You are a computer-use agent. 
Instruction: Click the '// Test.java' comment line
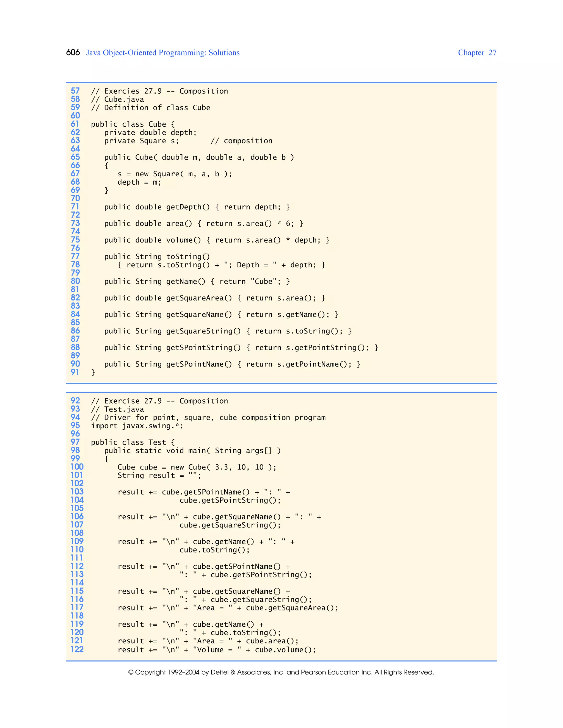[x=117, y=409]
